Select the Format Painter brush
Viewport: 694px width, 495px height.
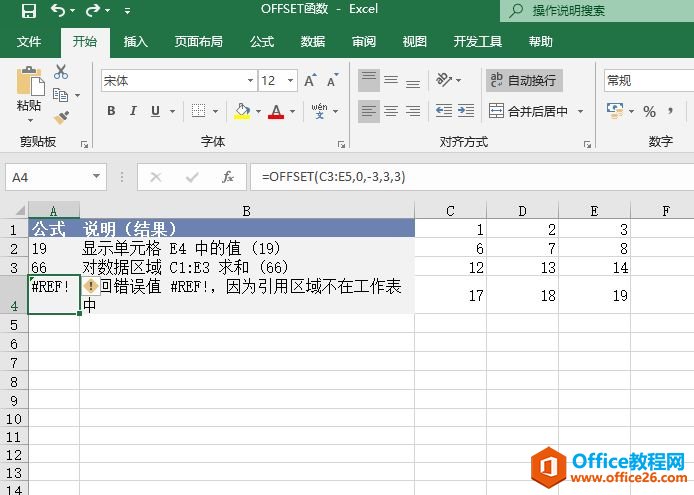coord(62,117)
